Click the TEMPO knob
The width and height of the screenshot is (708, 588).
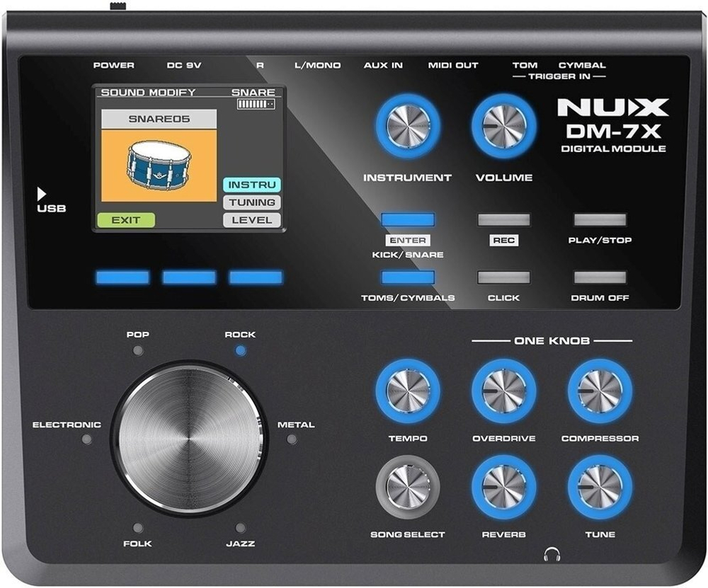(408, 391)
